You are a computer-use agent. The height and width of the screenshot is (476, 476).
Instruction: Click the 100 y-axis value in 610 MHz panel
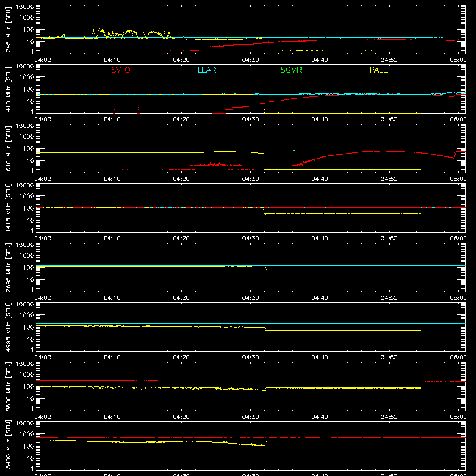click(x=29, y=149)
